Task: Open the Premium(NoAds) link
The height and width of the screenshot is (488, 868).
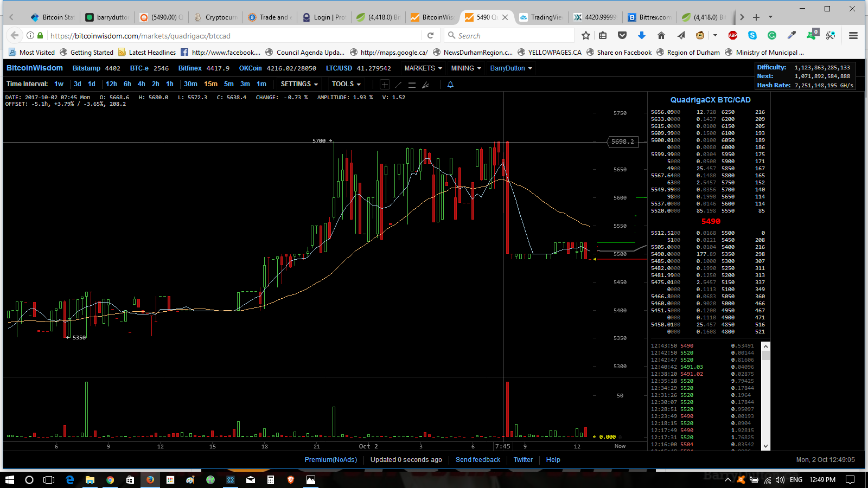Action: 331,460
